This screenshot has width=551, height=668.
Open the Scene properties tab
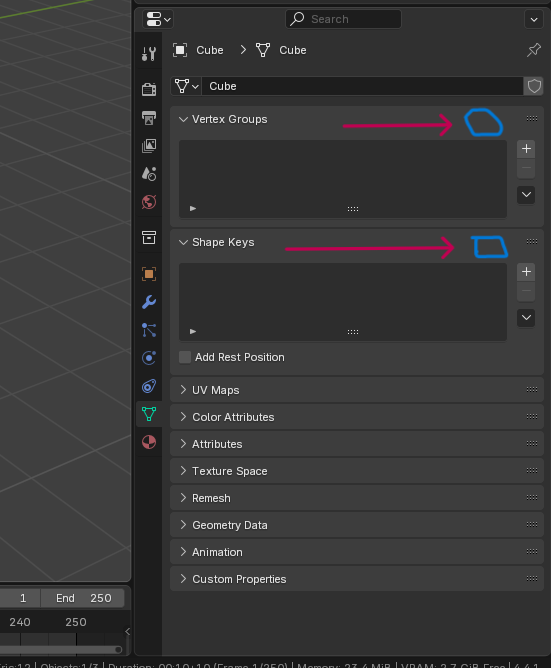(149, 174)
